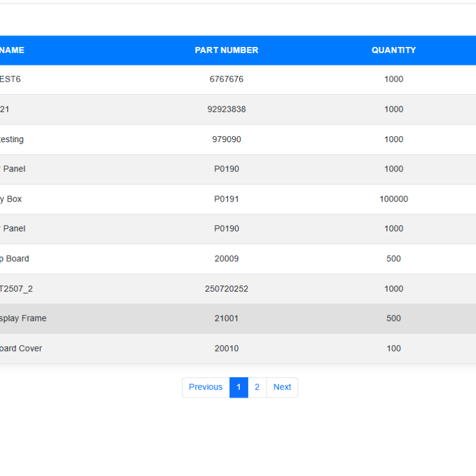
Task: Select the Box row showing quantity 100000
Action: [x=227, y=199]
